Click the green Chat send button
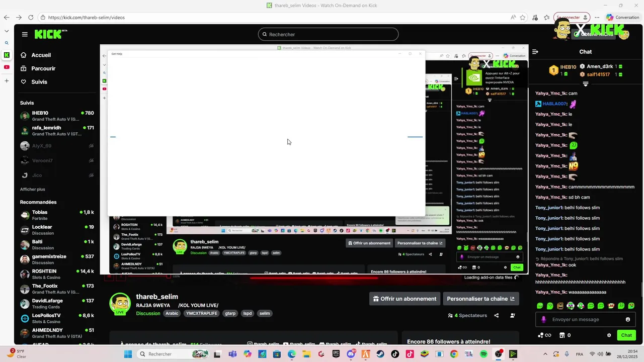 point(626,335)
